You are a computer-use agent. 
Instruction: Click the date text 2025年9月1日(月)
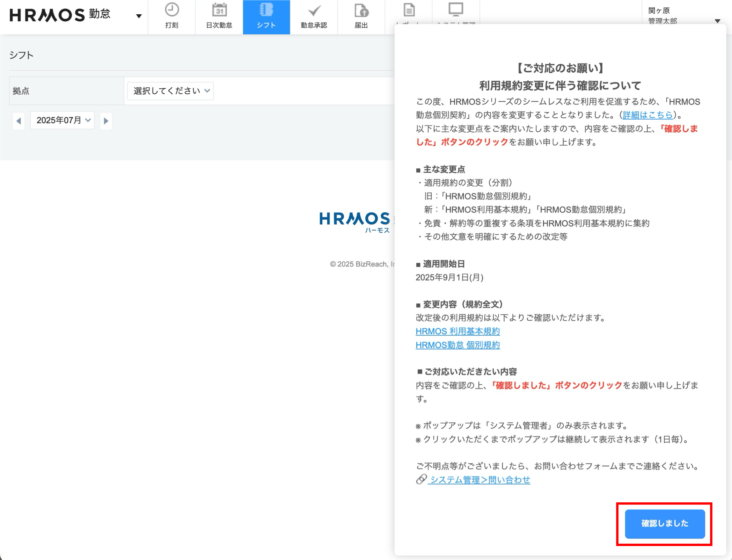tap(449, 277)
